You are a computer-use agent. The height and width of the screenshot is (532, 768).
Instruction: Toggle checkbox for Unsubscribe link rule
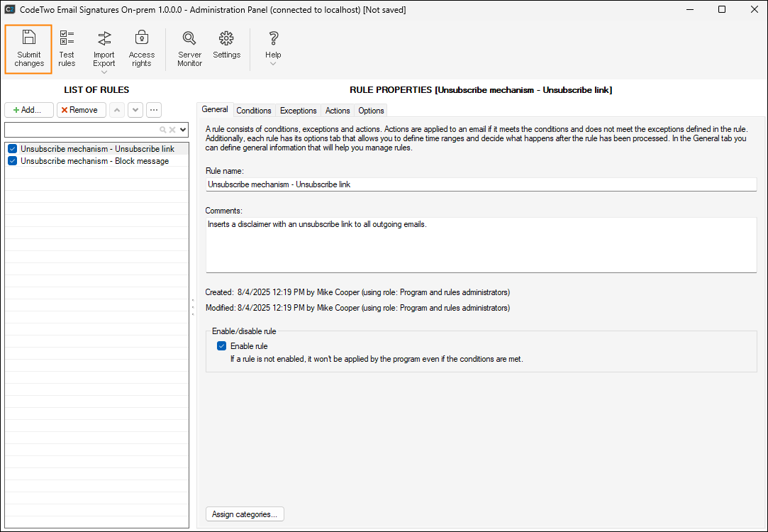pyautogui.click(x=12, y=149)
